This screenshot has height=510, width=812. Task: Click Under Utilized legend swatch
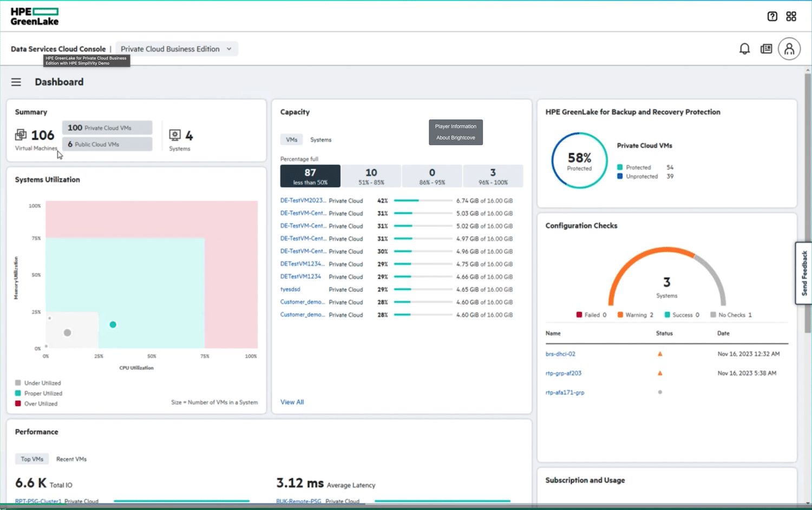tap(18, 383)
